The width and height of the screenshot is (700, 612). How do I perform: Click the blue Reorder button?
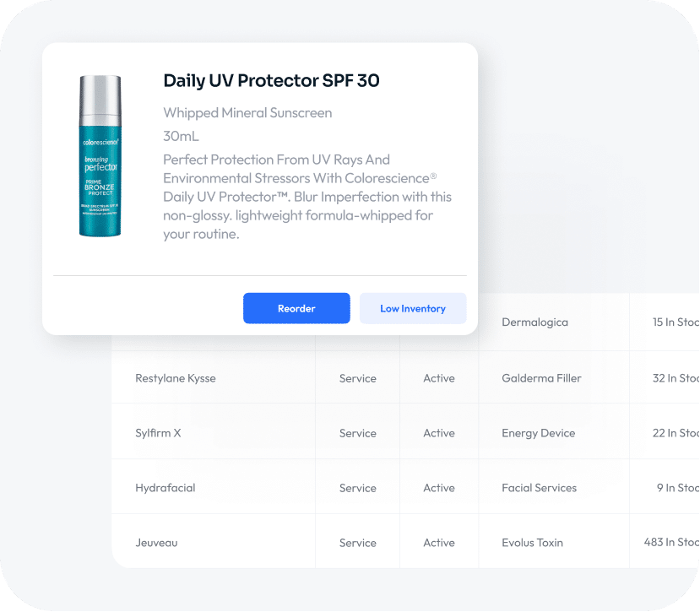pyautogui.click(x=296, y=308)
